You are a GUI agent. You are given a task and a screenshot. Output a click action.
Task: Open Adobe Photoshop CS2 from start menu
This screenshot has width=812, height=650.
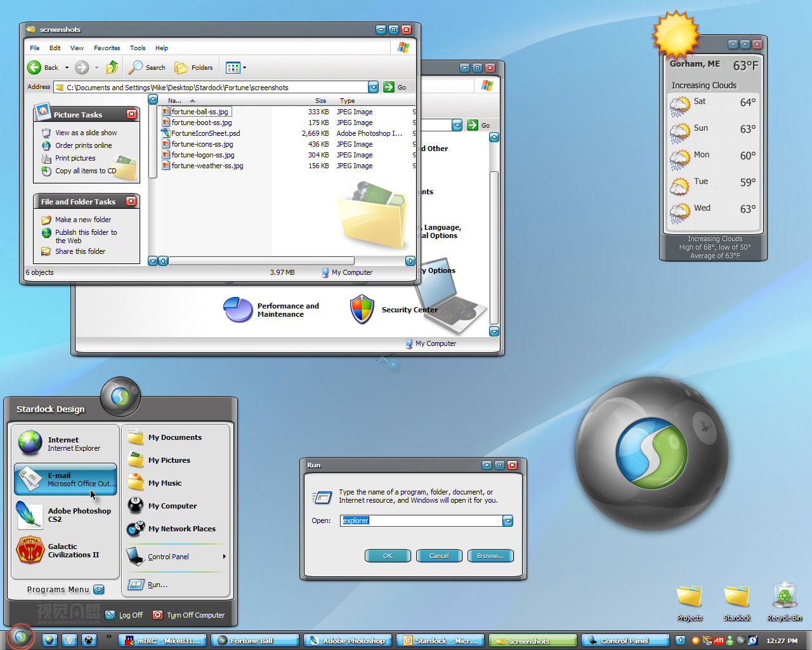[x=65, y=514]
